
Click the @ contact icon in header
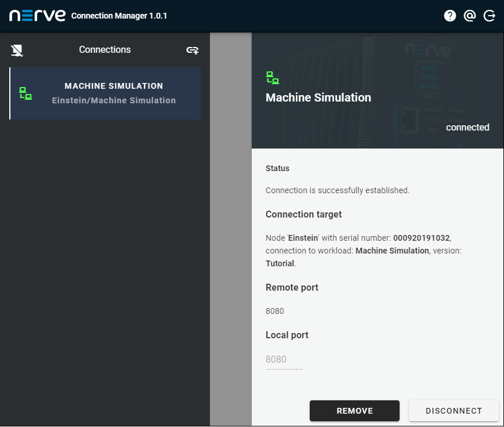(x=470, y=16)
